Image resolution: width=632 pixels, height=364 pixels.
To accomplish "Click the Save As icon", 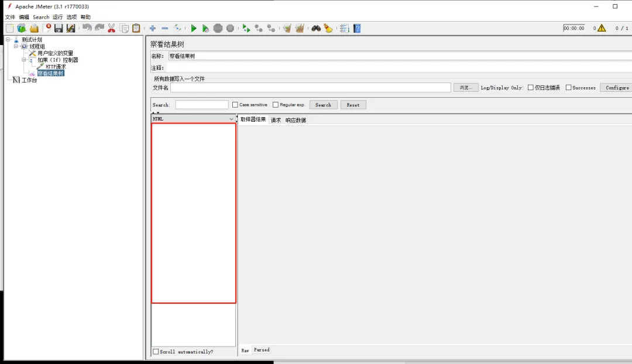I will pos(71,28).
